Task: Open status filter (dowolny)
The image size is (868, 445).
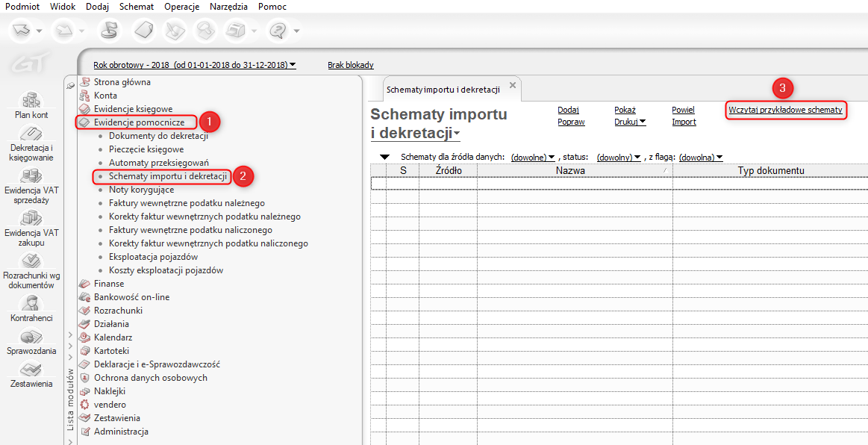Action: click(x=619, y=158)
